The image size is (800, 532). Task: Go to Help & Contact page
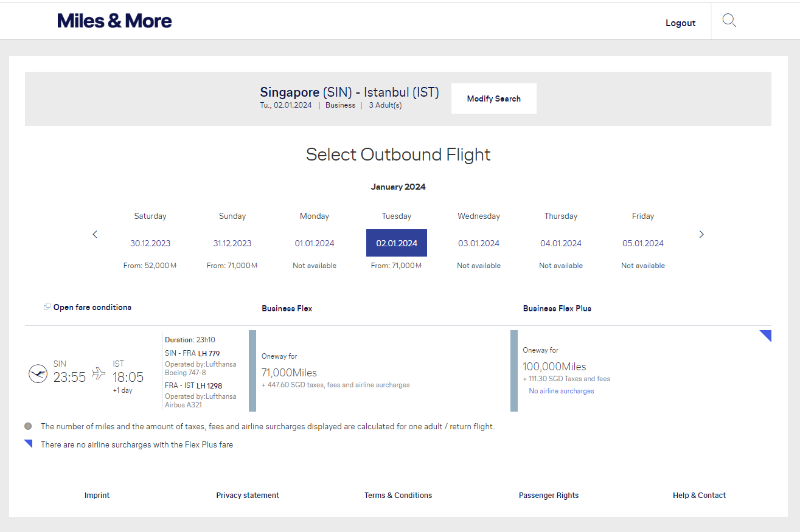coord(699,496)
